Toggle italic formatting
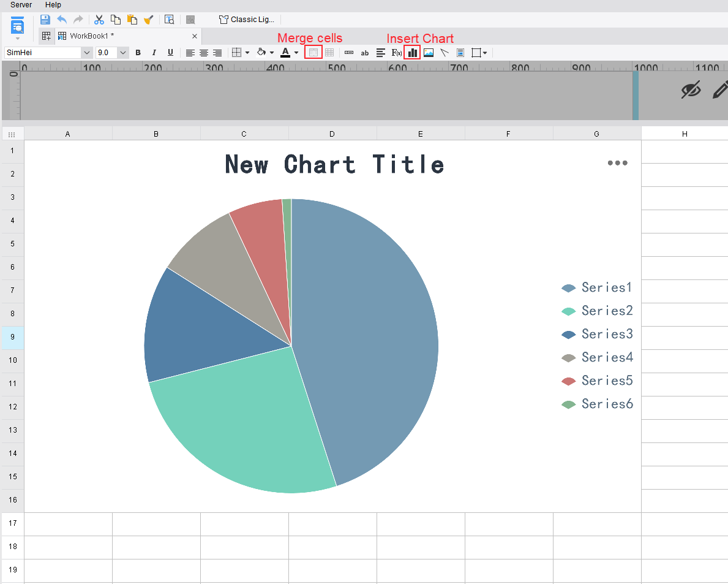This screenshot has width=728, height=584. click(154, 53)
